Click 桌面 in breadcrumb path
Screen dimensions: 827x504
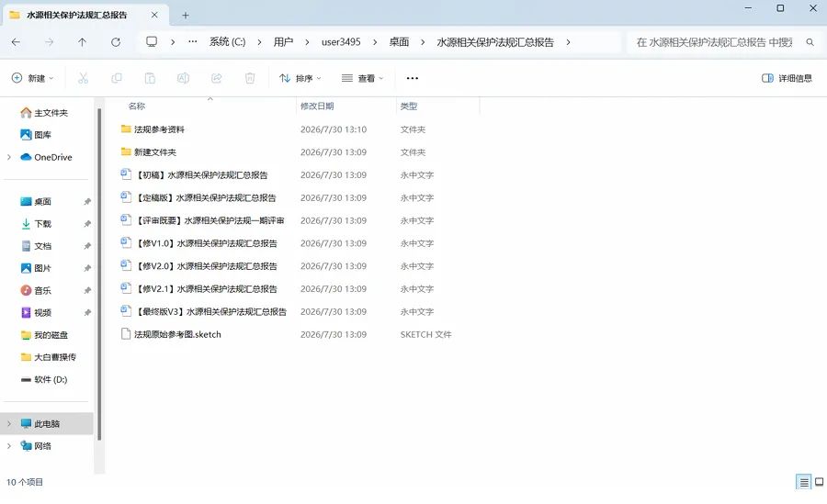pyautogui.click(x=400, y=41)
